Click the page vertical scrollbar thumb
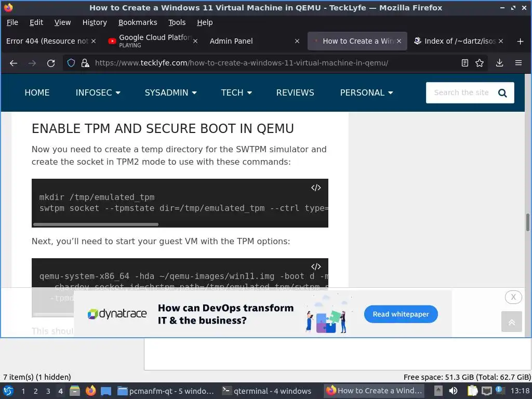Screen dimensions: 532x399 (x=528, y=222)
